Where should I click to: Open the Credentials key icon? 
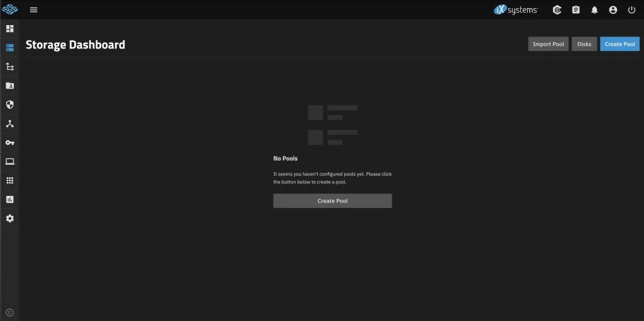click(10, 143)
